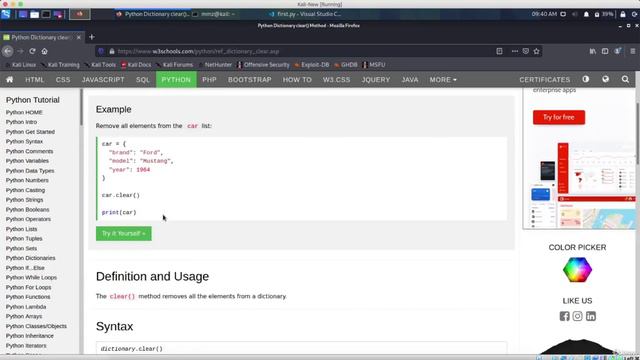Open the Kali applications menu icon
This screenshot has height=360, width=640.
[6, 14]
